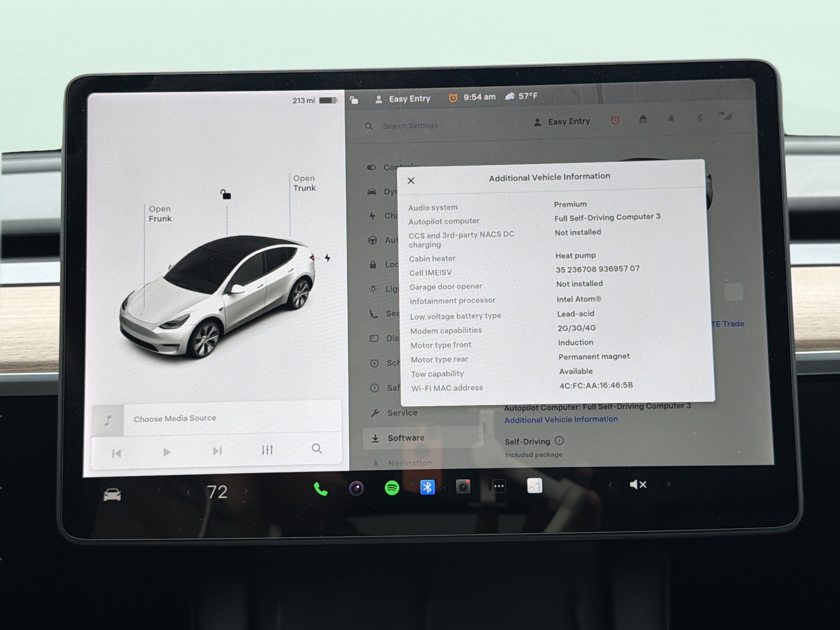
Task: Open the Service settings menu
Action: (x=395, y=413)
